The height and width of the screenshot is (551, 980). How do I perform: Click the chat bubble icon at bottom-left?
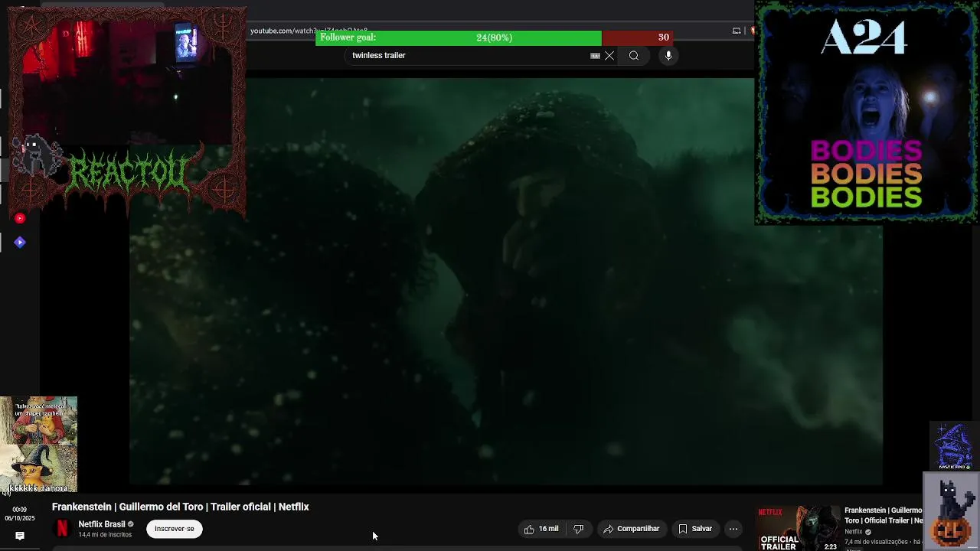point(20,536)
